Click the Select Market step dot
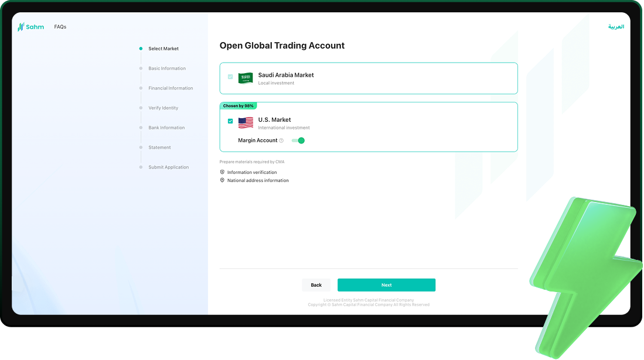Image resolution: width=644 pixels, height=360 pixels. (141, 49)
